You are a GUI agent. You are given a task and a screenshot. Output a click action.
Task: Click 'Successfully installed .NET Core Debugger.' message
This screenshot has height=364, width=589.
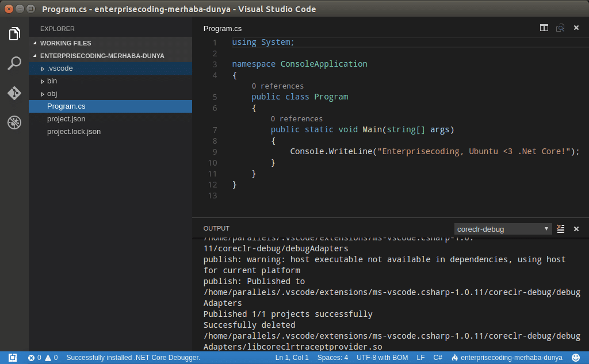pos(133,358)
